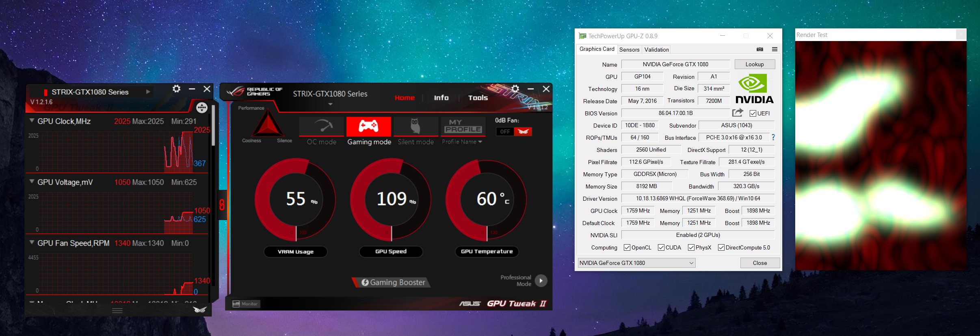Click the Professional Mode arrow button
The width and height of the screenshot is (980, 336).
pyautogui.click(x=541, y=281)
